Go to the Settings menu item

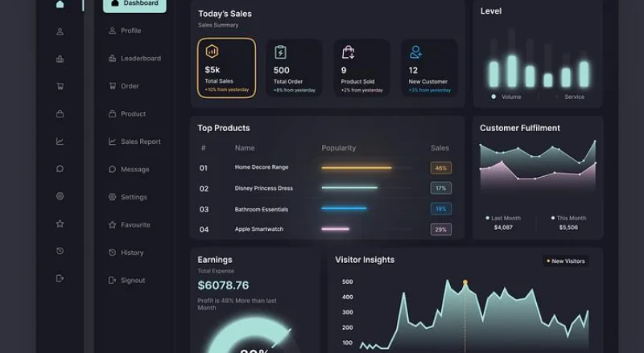tap(128, 197)
